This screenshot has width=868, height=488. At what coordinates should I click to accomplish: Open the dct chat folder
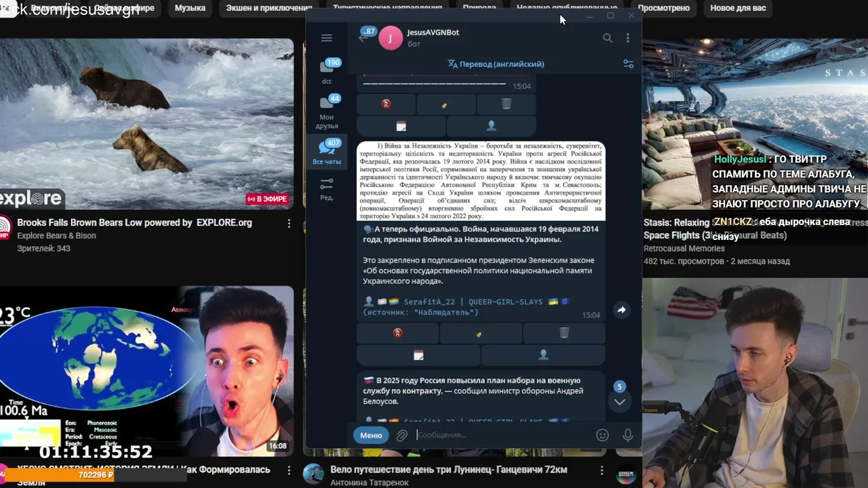coord(327,71)
